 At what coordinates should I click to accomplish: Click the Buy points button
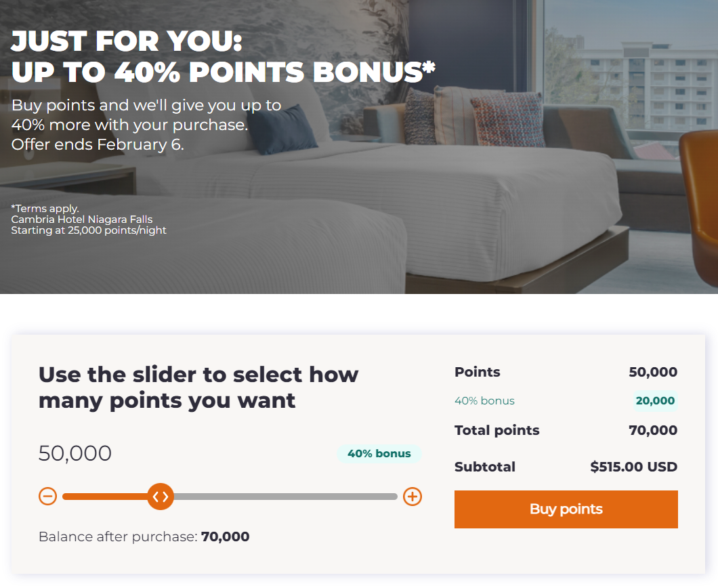566,509
